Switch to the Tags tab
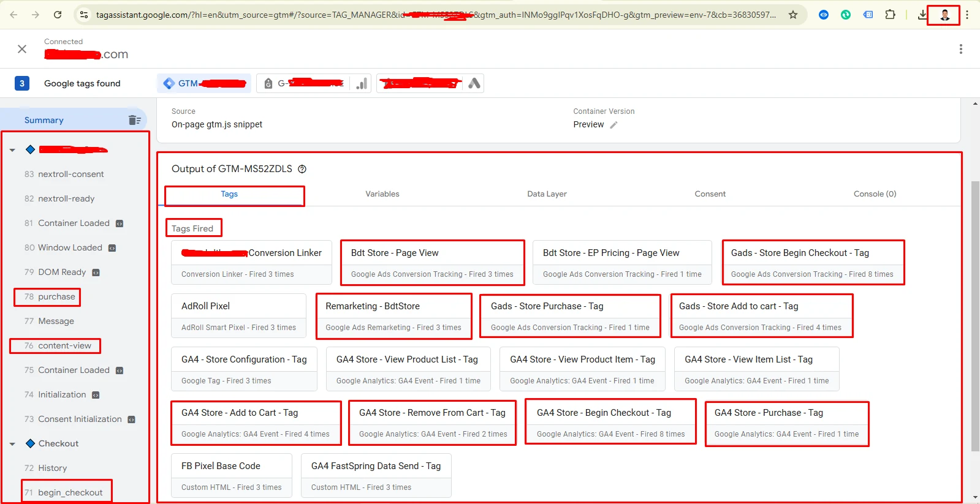This screenshot has height=504, width=980. click(x=229, y=194)
